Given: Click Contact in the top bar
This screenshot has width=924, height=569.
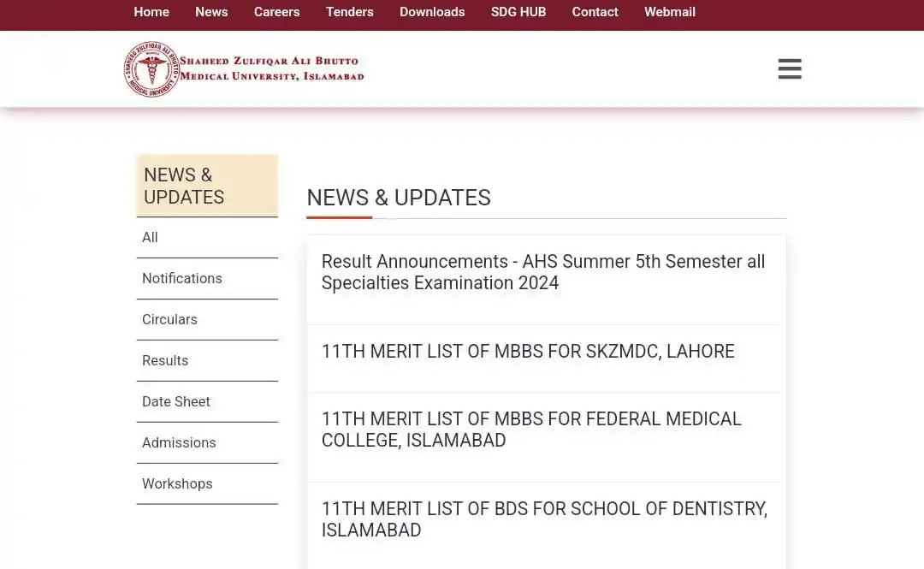Looking at the screenshot, I should point(595,12).
